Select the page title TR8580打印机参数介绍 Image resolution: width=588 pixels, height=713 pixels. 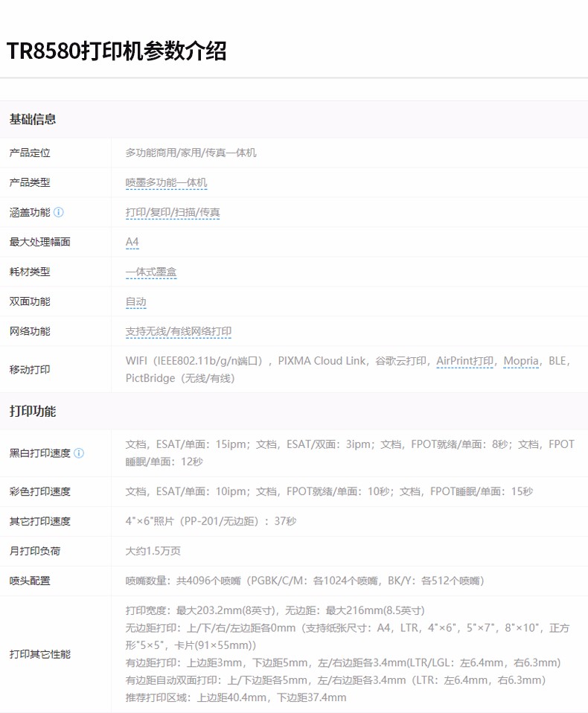pyautogui.click(x=116, y=51)
